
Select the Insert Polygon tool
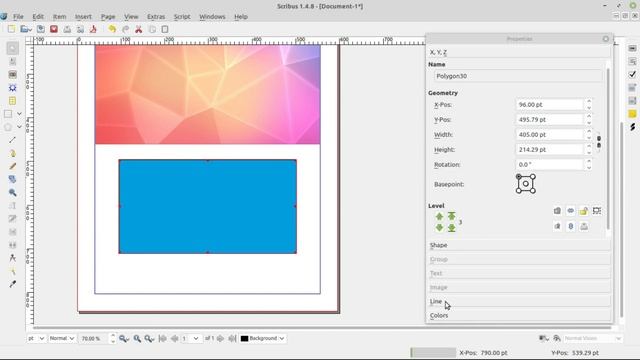tap(8, 127)
